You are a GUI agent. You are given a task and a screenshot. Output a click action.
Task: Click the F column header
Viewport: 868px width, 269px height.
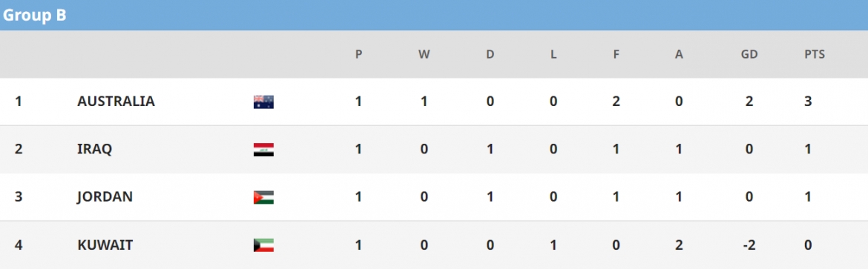click(x=616, y=55)
